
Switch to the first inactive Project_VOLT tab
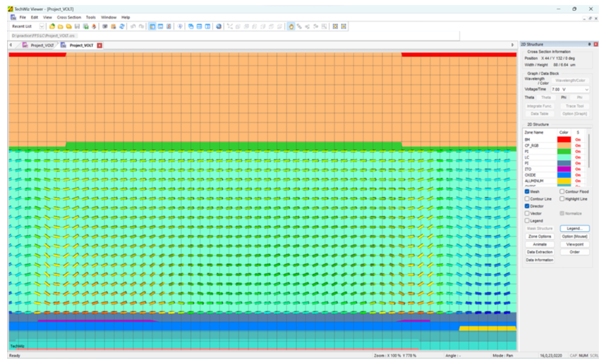coord(38,45)
